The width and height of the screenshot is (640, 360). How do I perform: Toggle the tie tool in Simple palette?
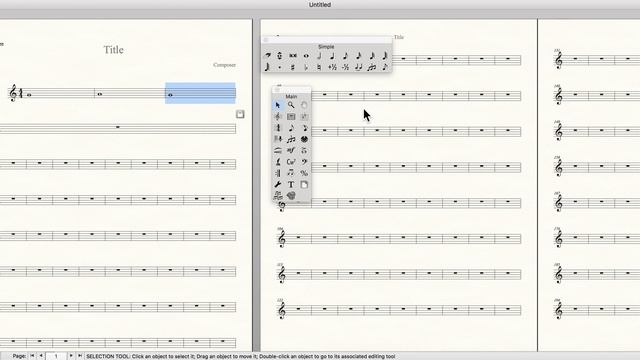pyautogui.click(x=358, y=67)
